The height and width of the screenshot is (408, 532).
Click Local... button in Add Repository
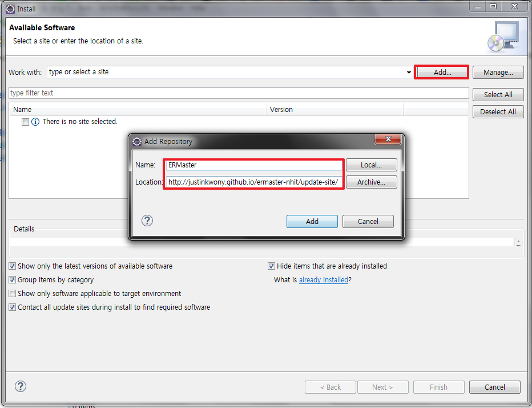[371, 165]
